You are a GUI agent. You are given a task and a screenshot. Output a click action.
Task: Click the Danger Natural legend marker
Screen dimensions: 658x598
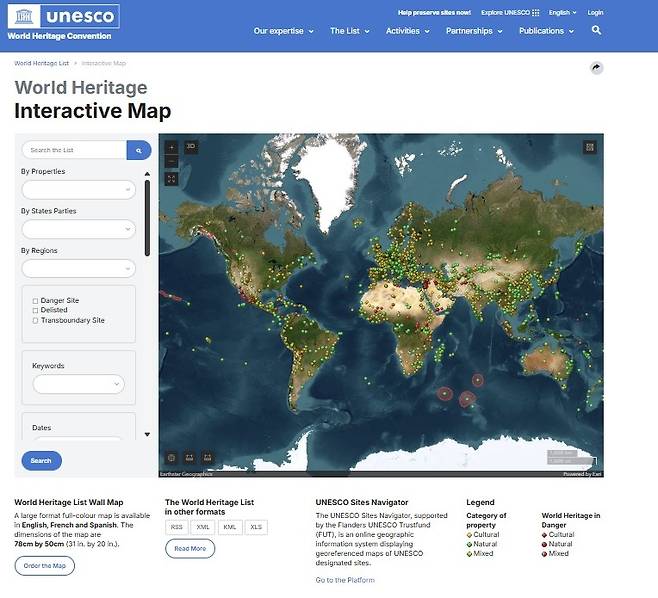coord(544,544)
